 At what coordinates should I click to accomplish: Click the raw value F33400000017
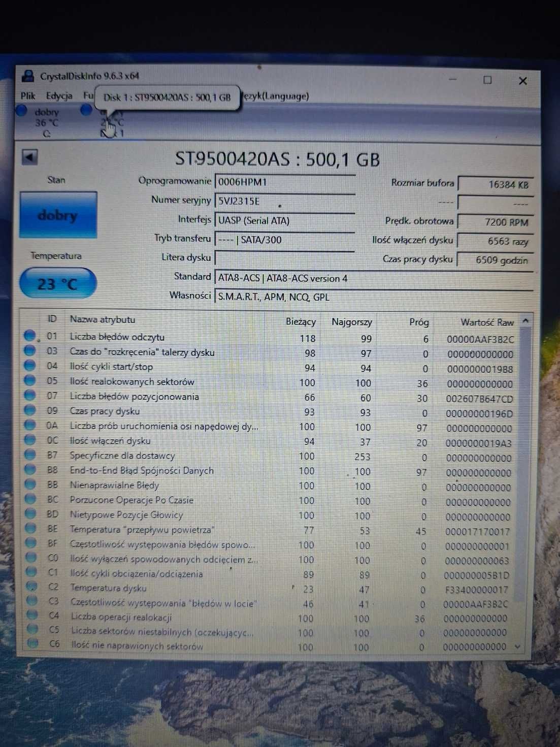(477, 590)
